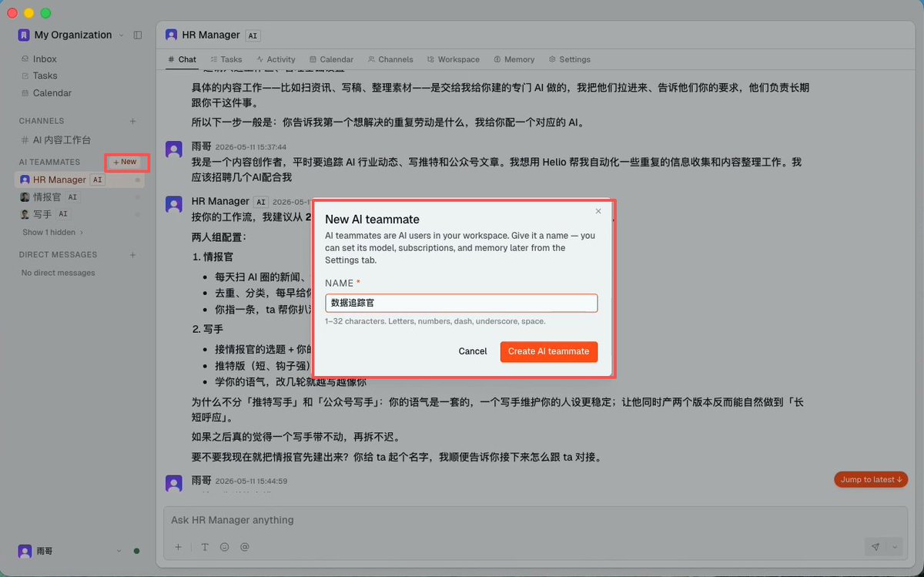The image size is (924, 577).
Task: Click Jump to latest button
Action: [x=871, y=479]
